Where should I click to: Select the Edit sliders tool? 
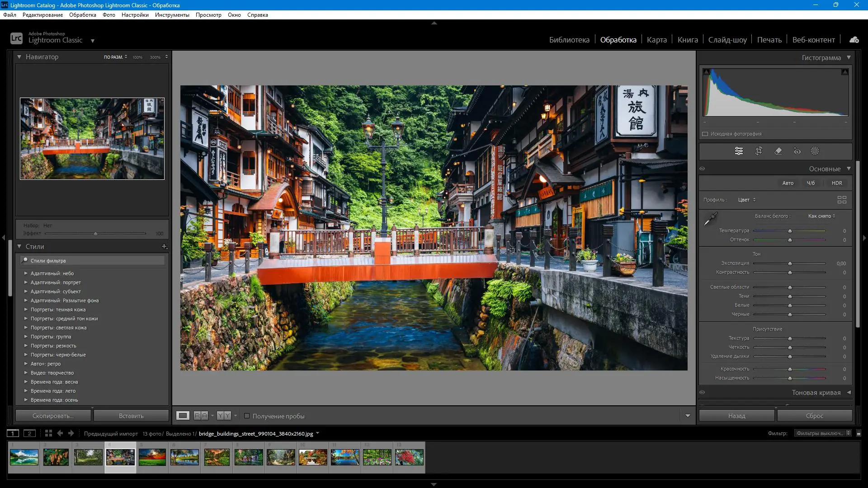738,151
